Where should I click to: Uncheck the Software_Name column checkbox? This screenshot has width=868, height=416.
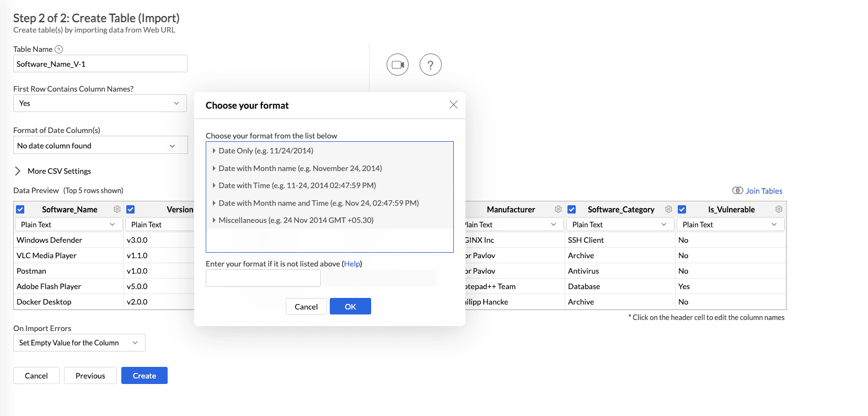tap(20, 210)
